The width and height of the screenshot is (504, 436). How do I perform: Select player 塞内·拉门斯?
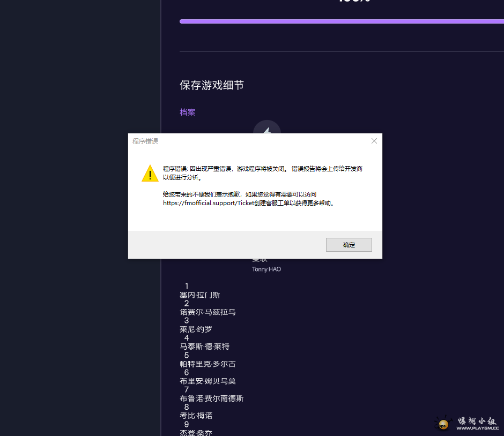click(199, 295)
